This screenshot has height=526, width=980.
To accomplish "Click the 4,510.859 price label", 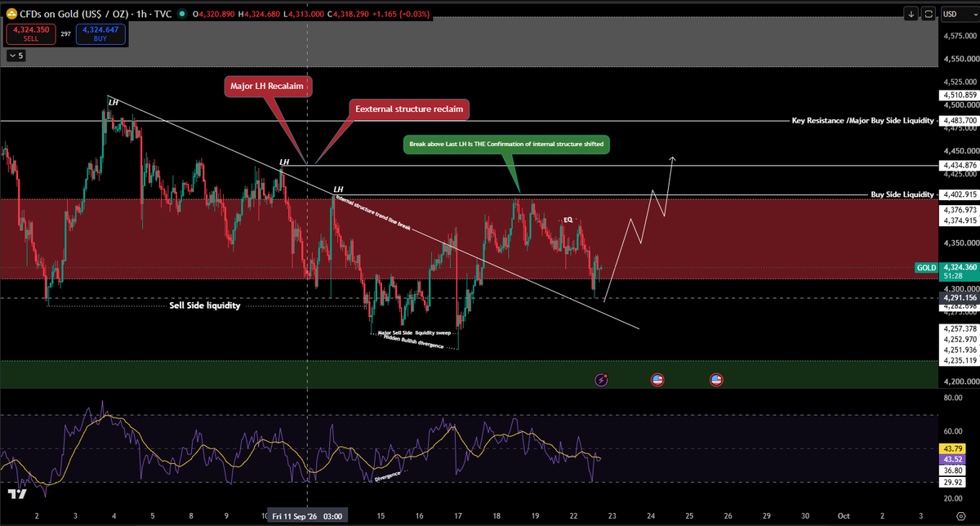I will coord(960,95).
